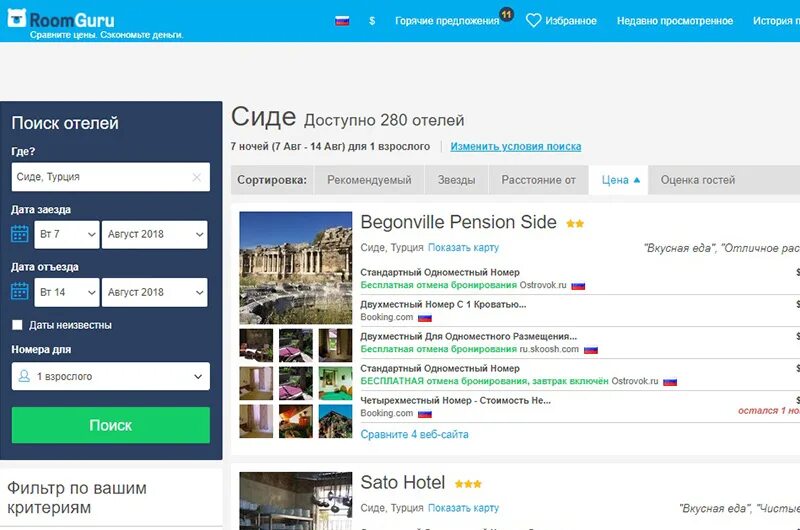Click Изменить условия поиска link
Image resolution: width=800 pixels, height=530 pixels.
coord(516,146)
